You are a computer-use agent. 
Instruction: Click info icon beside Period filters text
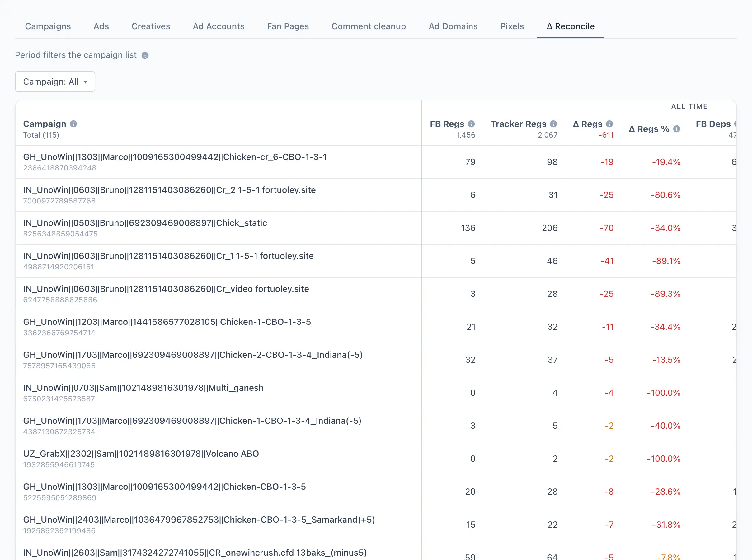[x=145, y=55]
